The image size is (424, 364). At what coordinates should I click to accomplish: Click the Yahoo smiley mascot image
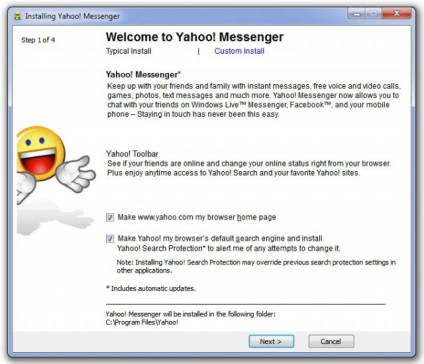[56, 165]
